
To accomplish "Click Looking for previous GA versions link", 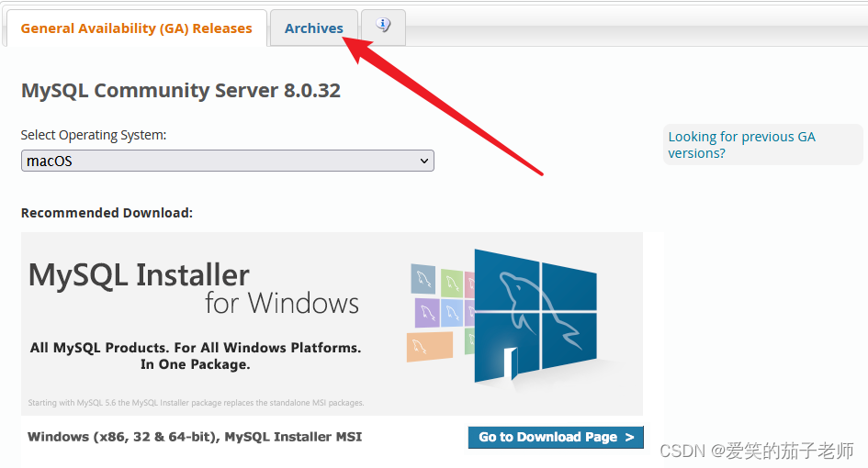I will point(741,145).
